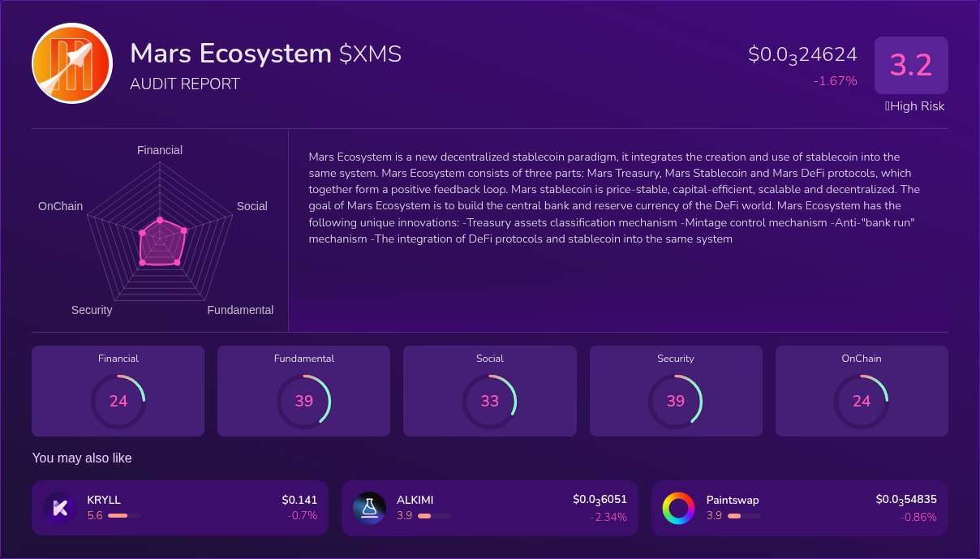This screenshot has height=559, width=980.
Task: Click the Security label on radar chart
Action: (x=92, y=310)
